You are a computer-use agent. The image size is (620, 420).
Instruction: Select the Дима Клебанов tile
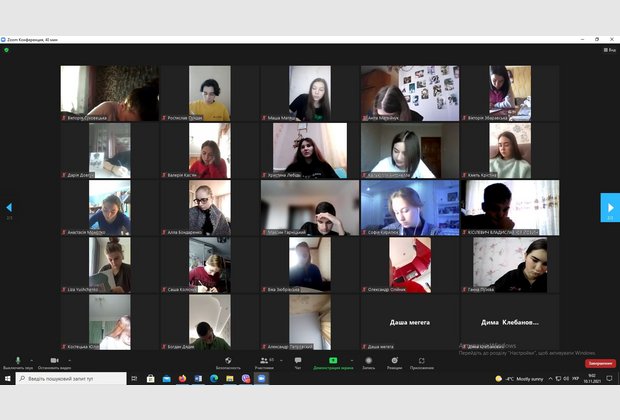[x=510, y=322]
